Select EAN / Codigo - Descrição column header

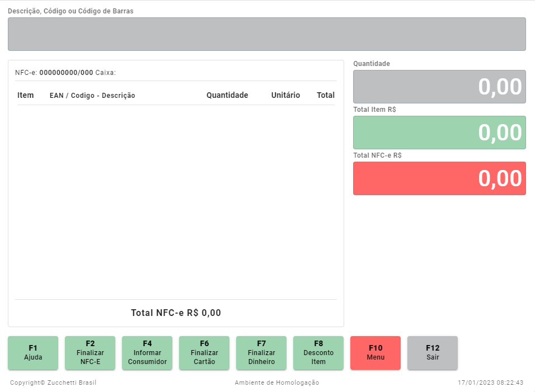(92, 96)
